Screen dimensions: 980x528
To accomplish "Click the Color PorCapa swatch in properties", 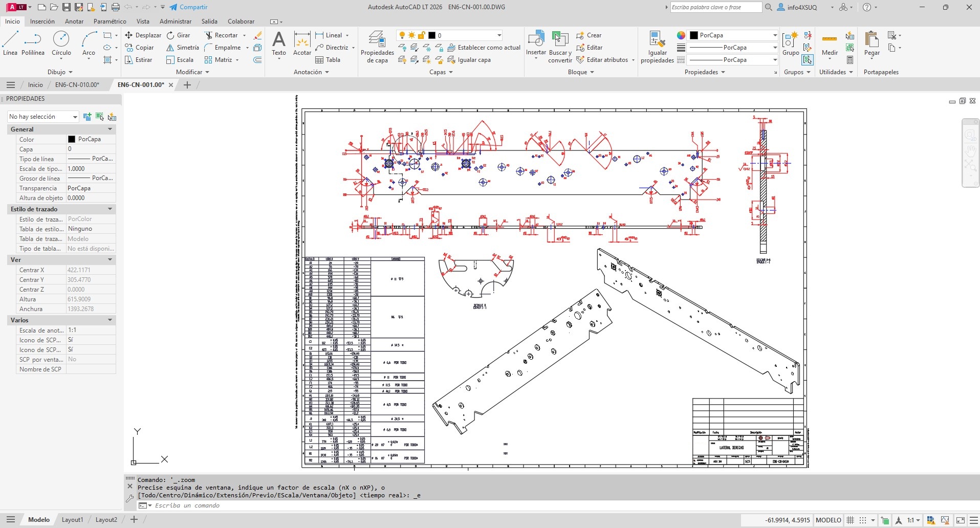I will (72, 139).
